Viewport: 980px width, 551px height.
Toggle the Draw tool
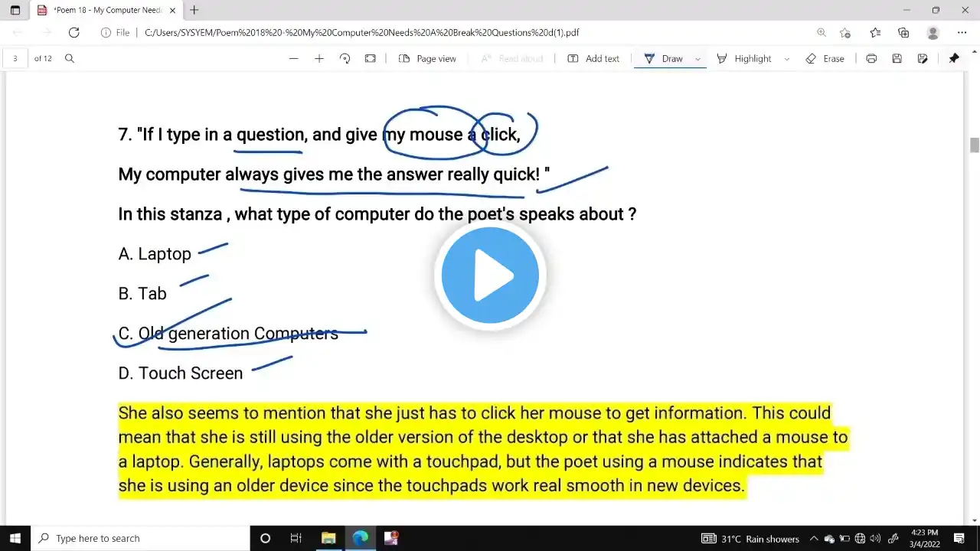click(664, 59)
